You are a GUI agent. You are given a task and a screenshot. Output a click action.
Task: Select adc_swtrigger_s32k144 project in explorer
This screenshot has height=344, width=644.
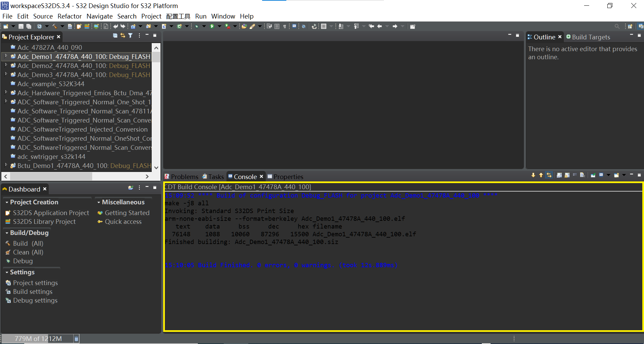coord(51,157)
